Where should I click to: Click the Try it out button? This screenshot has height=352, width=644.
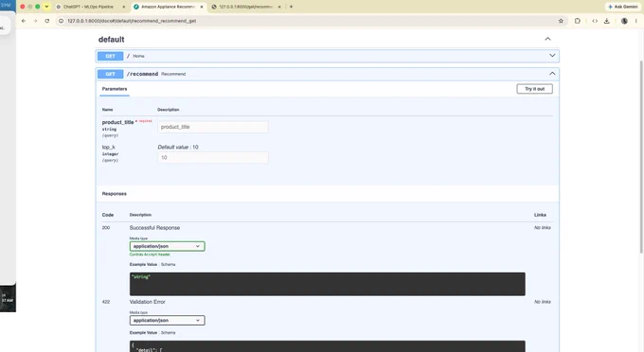[x=534, y=89]
